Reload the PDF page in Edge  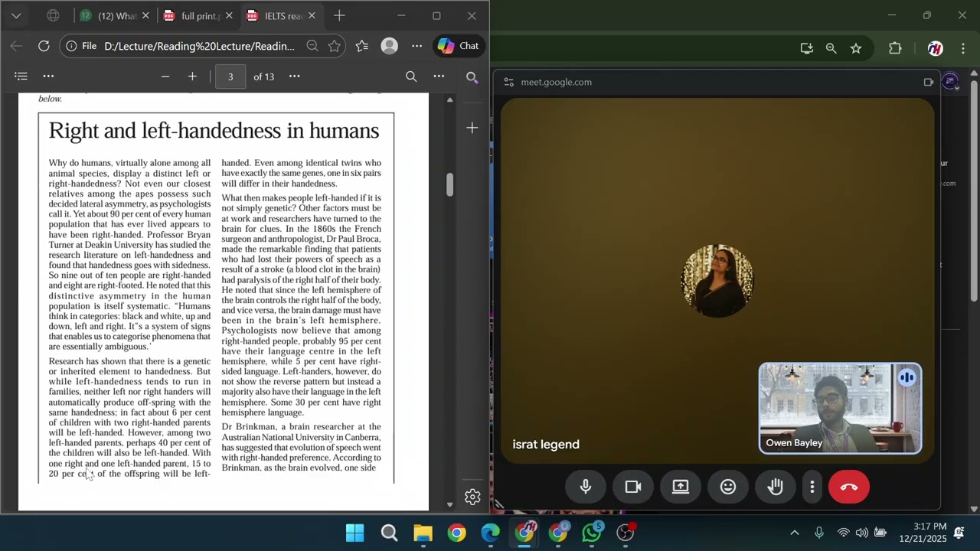pyautogui.click(x=44, y=46)
